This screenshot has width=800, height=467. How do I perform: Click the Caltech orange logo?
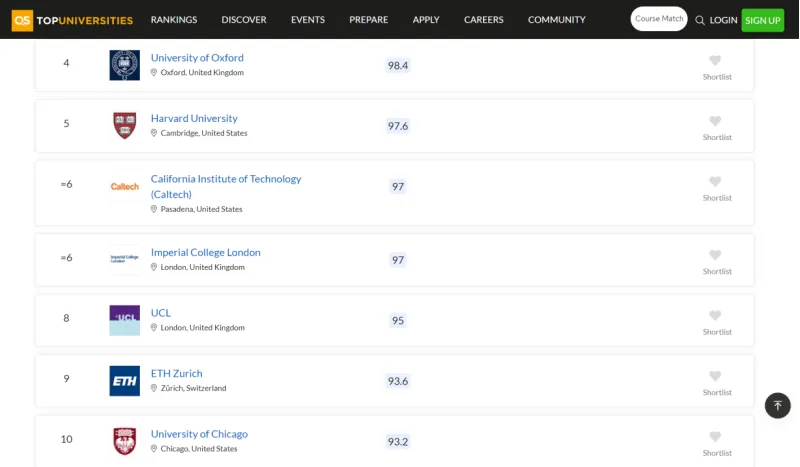tap(125, 187)
